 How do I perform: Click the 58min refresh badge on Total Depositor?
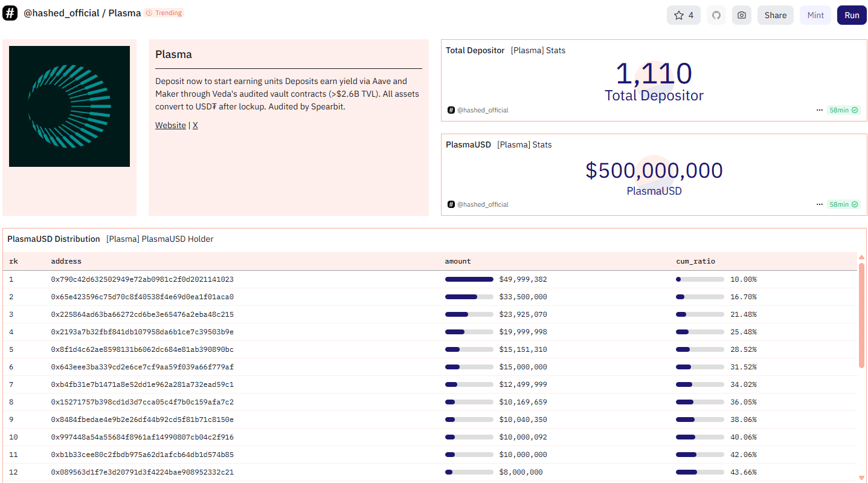843,110
